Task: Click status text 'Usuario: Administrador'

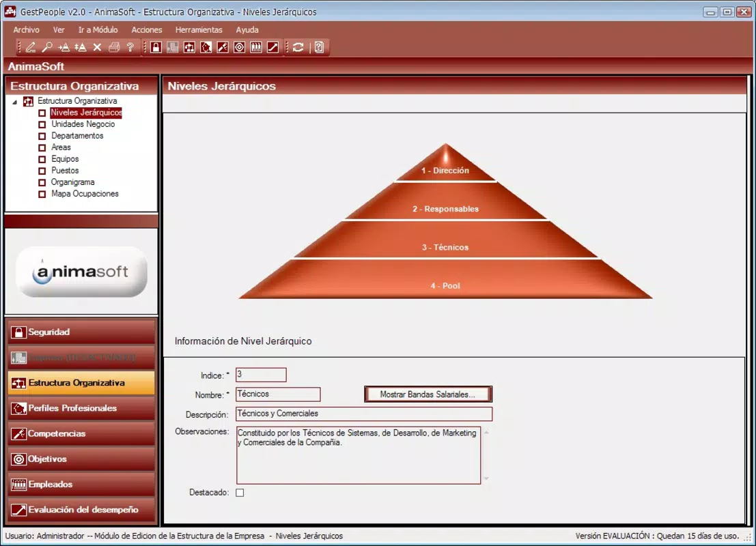Action: [45, 536]
